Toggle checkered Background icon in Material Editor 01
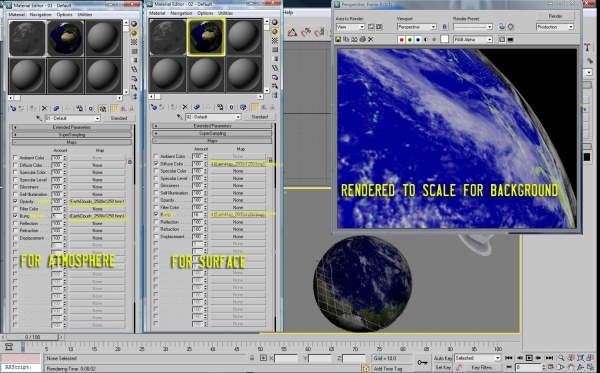This screenshot has width=600, height=373. pos(134,42)
